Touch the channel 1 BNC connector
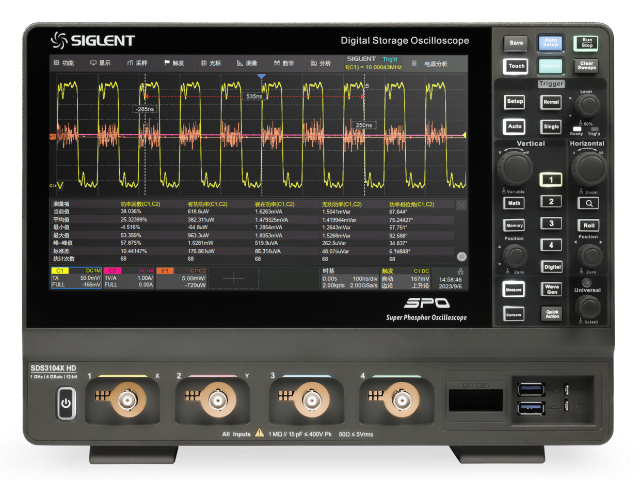 pyautogui.click(x=127, y=400)
